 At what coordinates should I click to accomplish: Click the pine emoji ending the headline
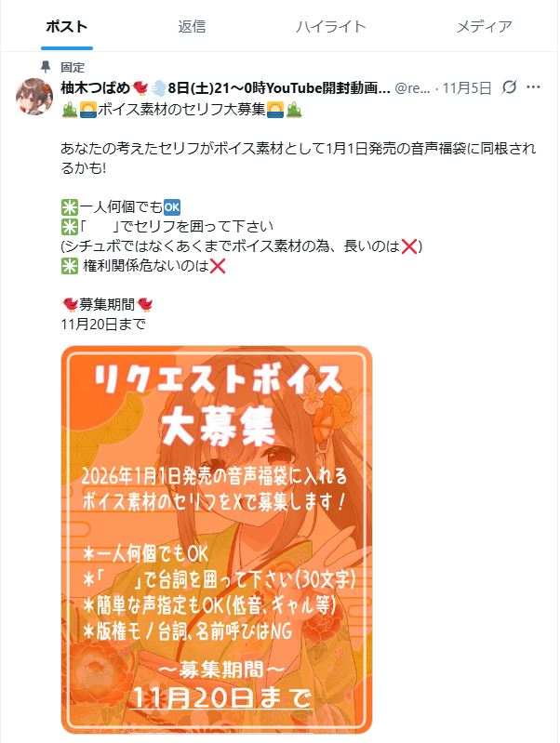(x=294, y=110)
